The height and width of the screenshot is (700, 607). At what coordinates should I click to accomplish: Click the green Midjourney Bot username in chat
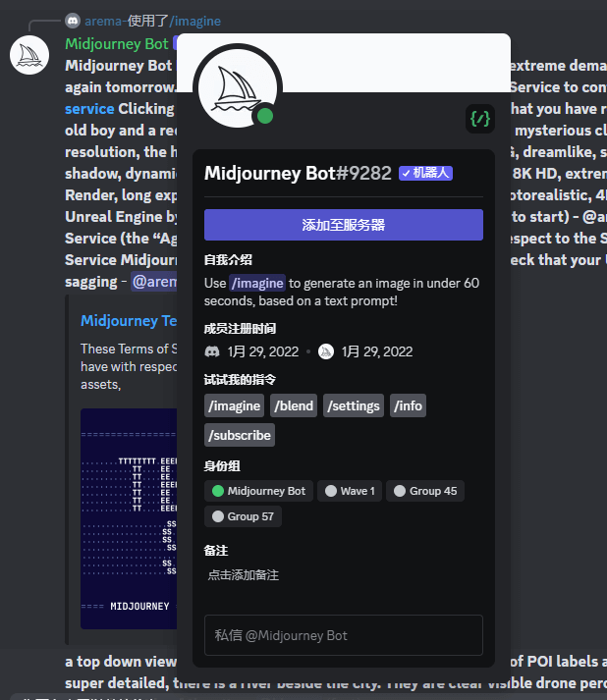point(117,44)
